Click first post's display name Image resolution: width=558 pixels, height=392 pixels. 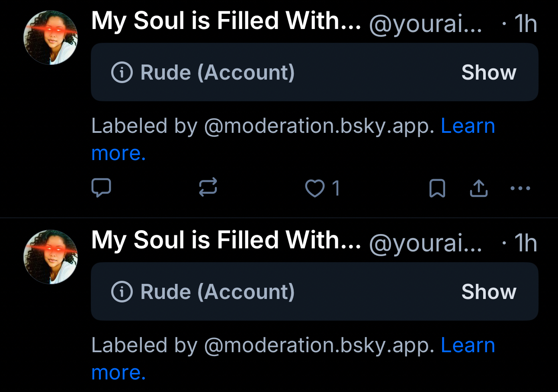(x=226, y=22)
